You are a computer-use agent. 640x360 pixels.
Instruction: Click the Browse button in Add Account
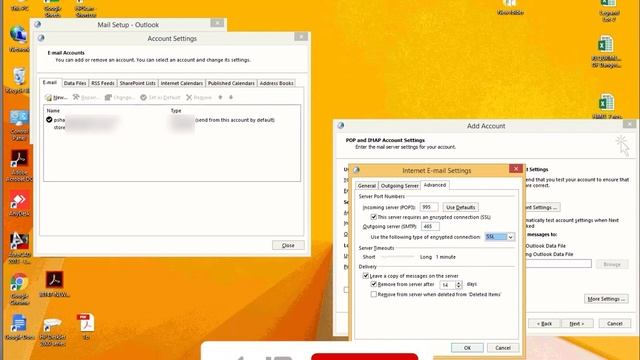pos(612,264)
